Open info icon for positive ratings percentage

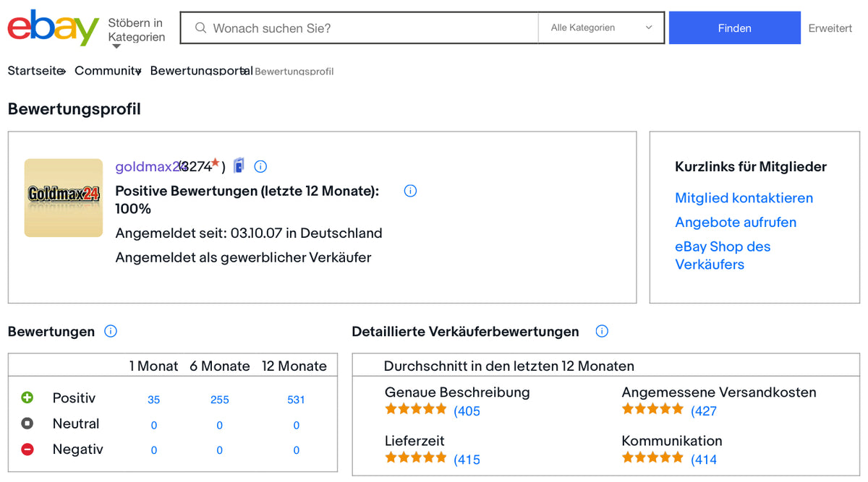point(410,191)
